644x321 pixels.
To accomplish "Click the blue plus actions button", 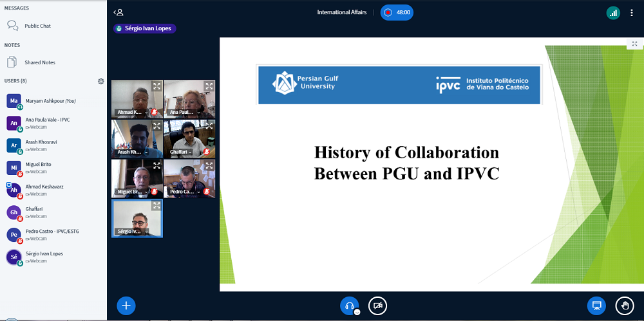I will pyautogui.click(x=126, y=306).
